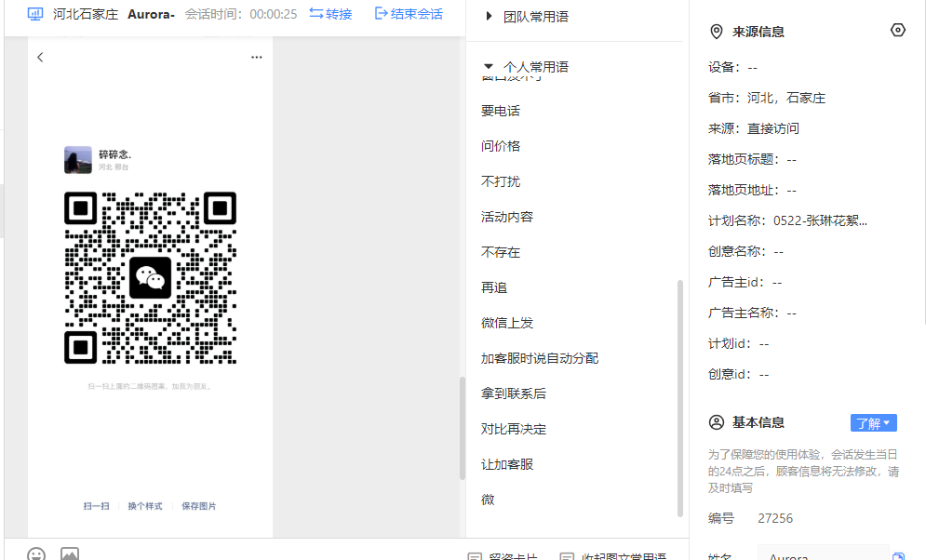Select the 对比再决定 quick phrase
926x560 pixels.
click(514, 429)
